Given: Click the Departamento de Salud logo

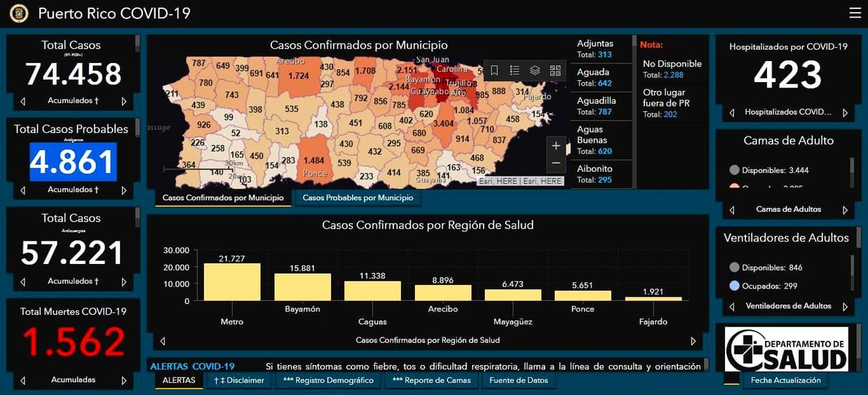Looking at the screenshot, I should click(x=788, y=347).
